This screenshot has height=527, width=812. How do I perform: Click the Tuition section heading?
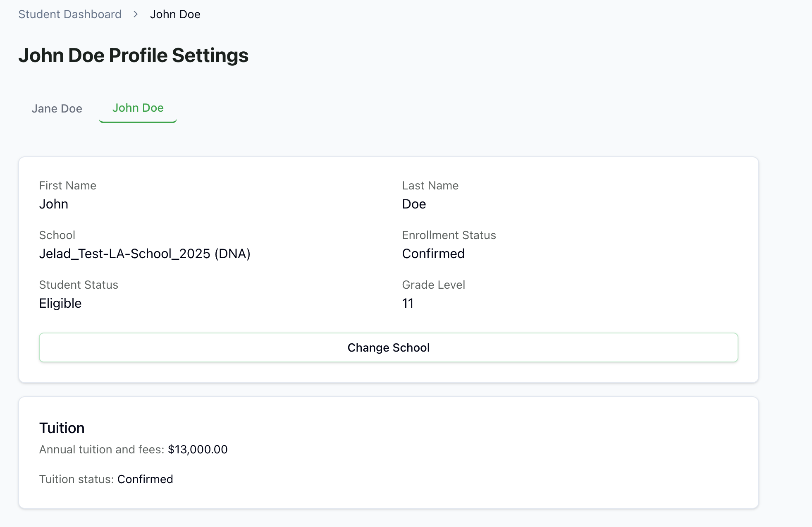[62, 428]
